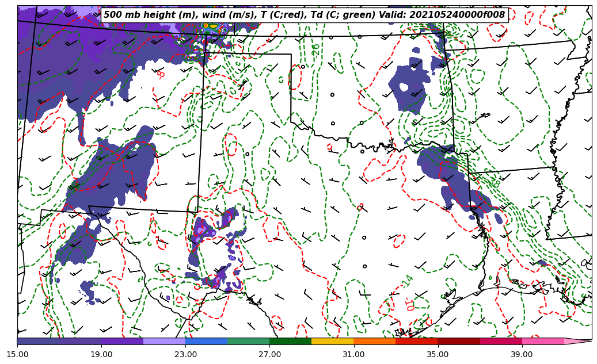Click the plot title text at top
The image size is (597, 364).
[304, 15]
